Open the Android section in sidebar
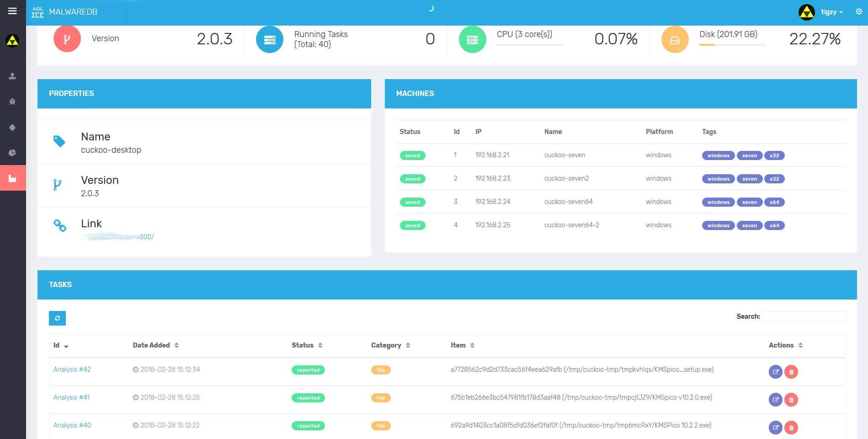Screen dimensions: 868x439 (x=12, y=128)
